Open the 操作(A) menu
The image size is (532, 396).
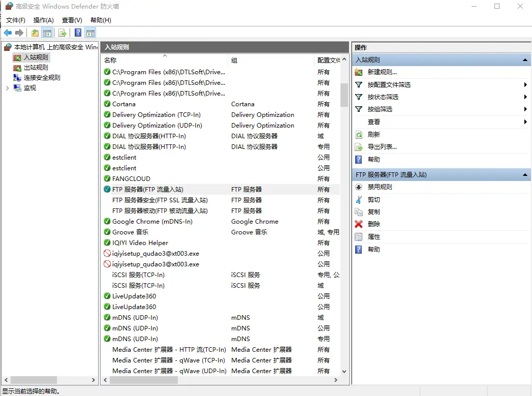click(x=43, y=20)
